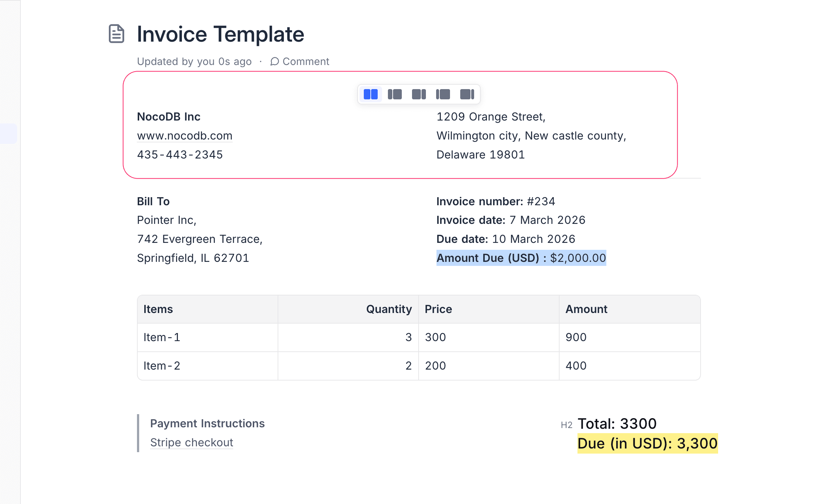Click the Bill To heading
The width and height of the screenshot is (816, 504).
[153, 201]
